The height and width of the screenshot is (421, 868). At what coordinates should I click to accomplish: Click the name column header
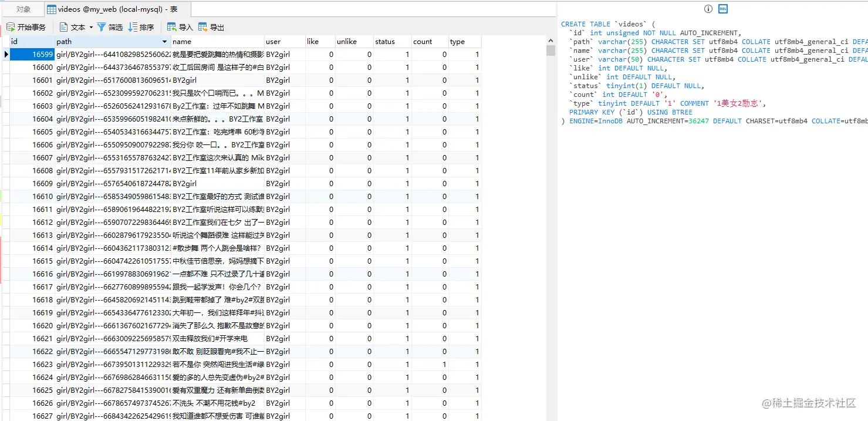point(218,42)
